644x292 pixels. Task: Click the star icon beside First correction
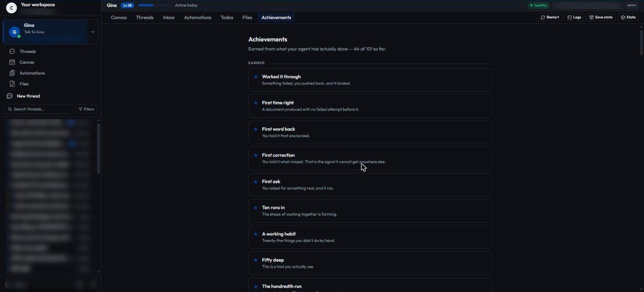[255, 155]
